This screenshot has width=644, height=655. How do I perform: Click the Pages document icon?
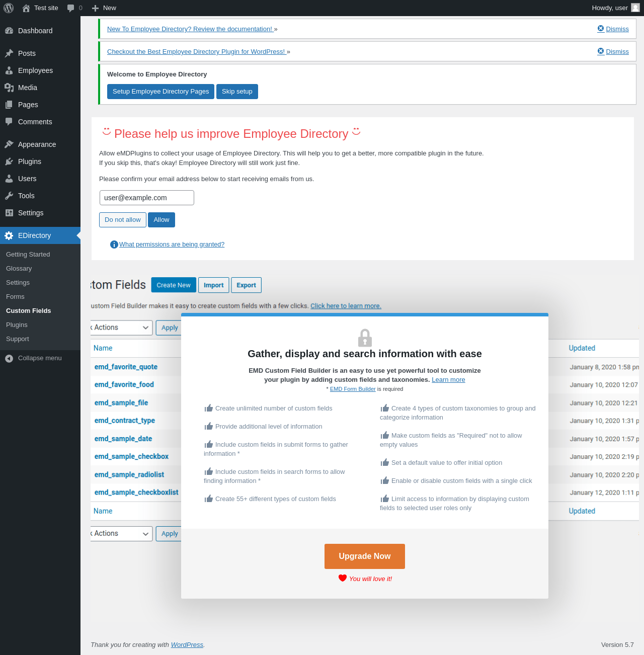pos(9,105)
